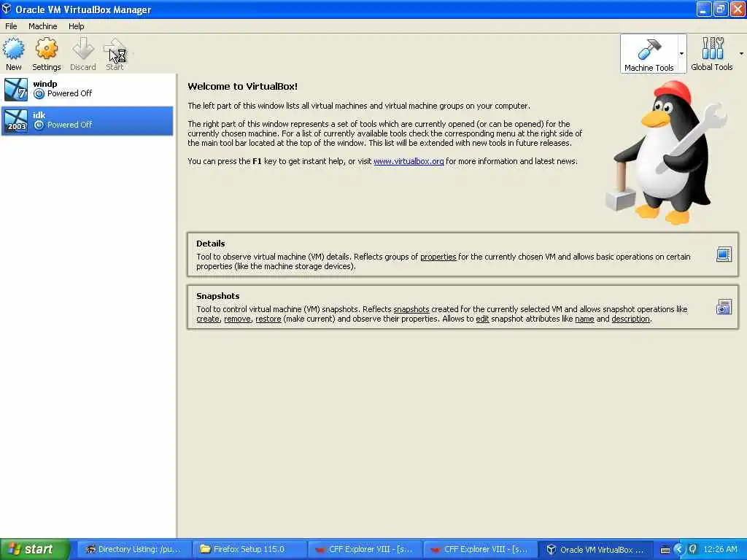This screenshot has width=747, height=560.
Task: Click the snapshots link in Snapshots description
Action: [411, 309]
